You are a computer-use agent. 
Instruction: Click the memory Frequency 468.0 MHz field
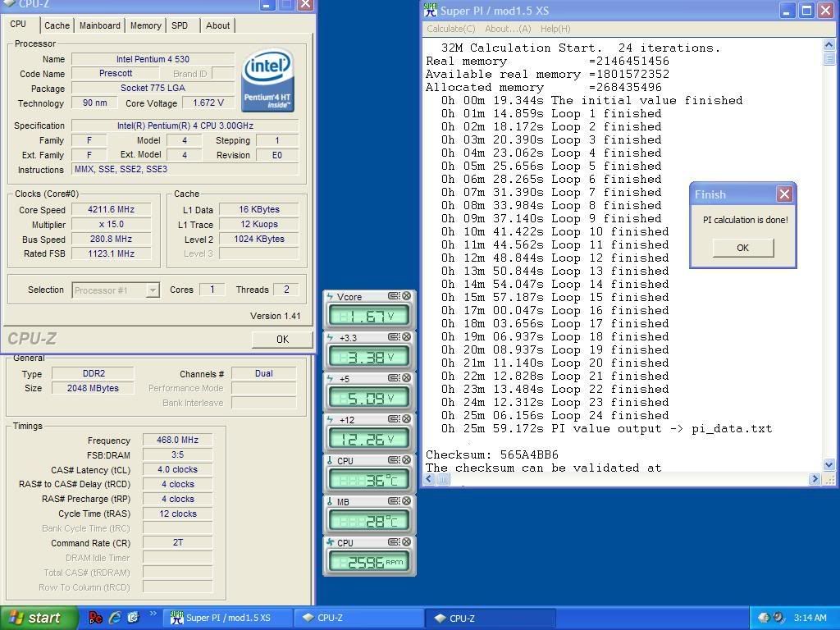tap(177, 440)
